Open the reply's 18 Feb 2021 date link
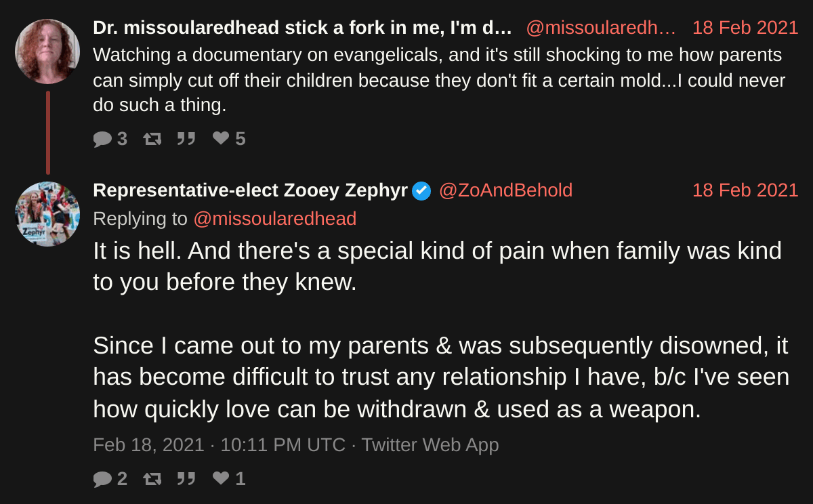813x504 pixels. pyautogui.click(x=745, y=190)
